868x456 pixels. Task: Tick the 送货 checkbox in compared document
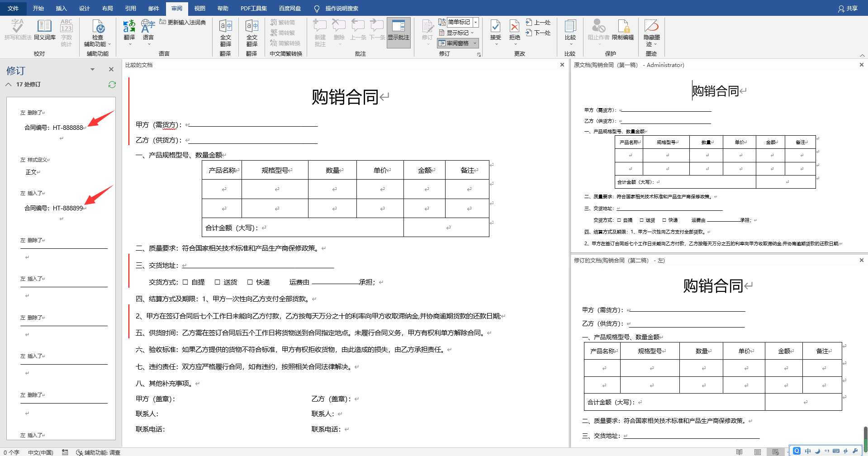pyautogui.click(x=217, y=282)
